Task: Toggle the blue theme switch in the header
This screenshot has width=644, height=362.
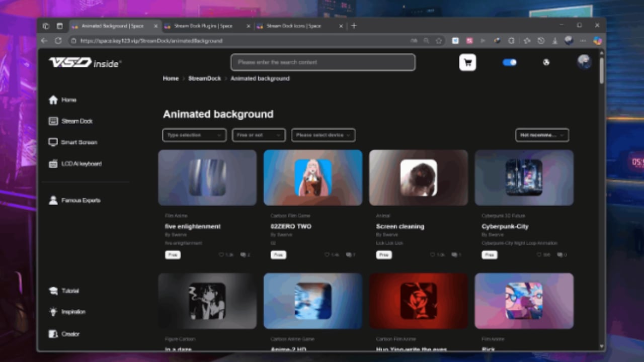Action: 509,62
